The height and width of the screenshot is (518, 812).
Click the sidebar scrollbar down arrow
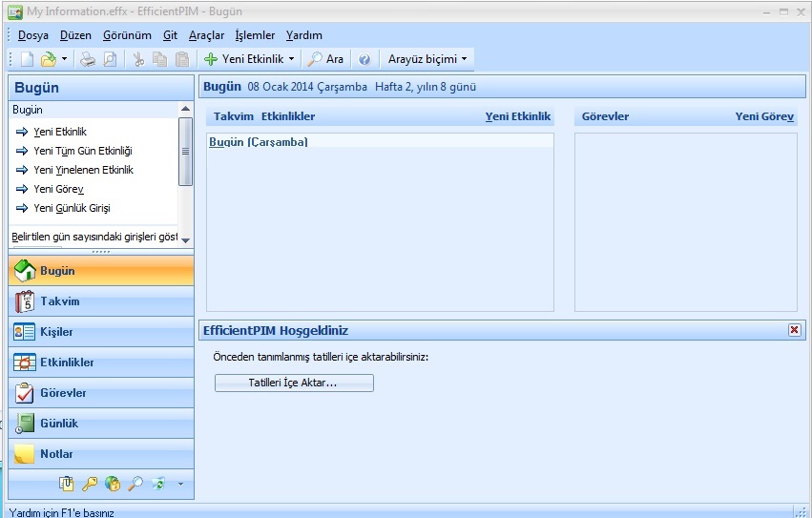pos(185,239)
